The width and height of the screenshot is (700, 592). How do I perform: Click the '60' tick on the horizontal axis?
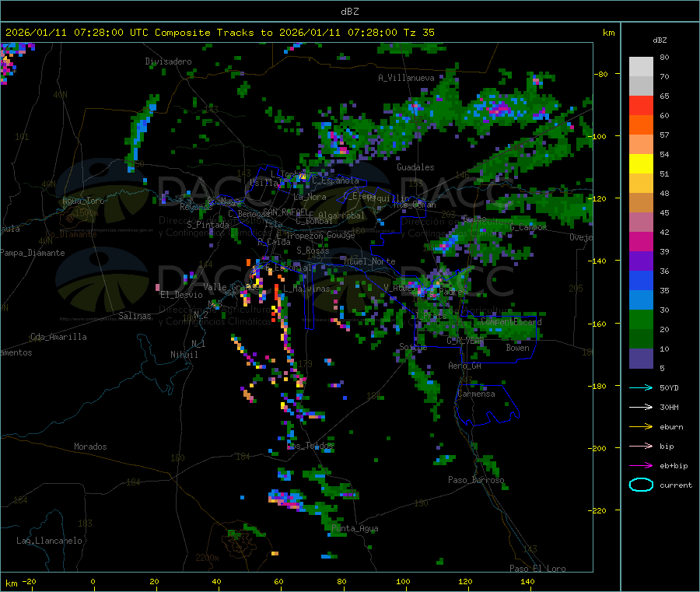278,581
